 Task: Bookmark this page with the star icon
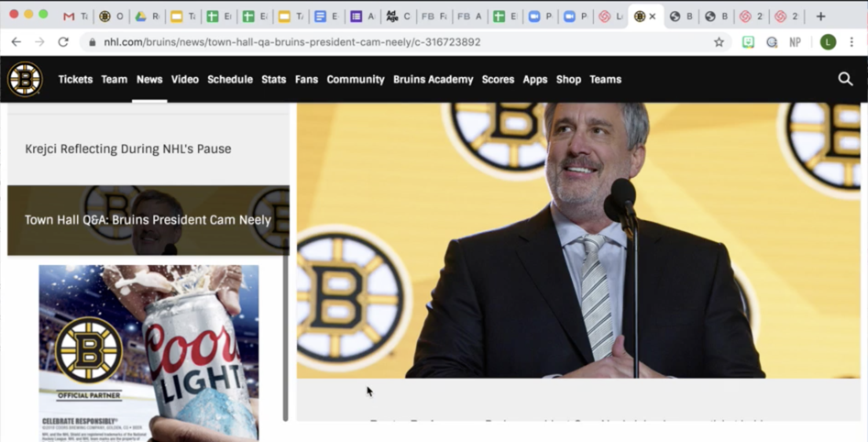click(x=719, y=42)
